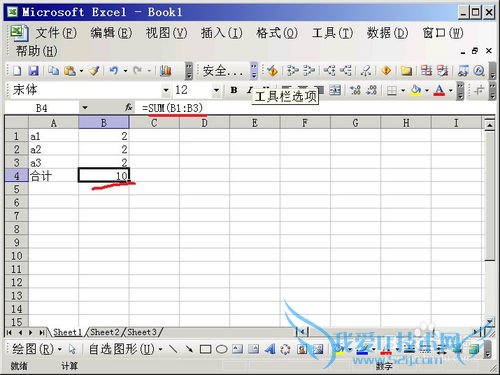Click the Save icon in toolbar

pos(33,71)
